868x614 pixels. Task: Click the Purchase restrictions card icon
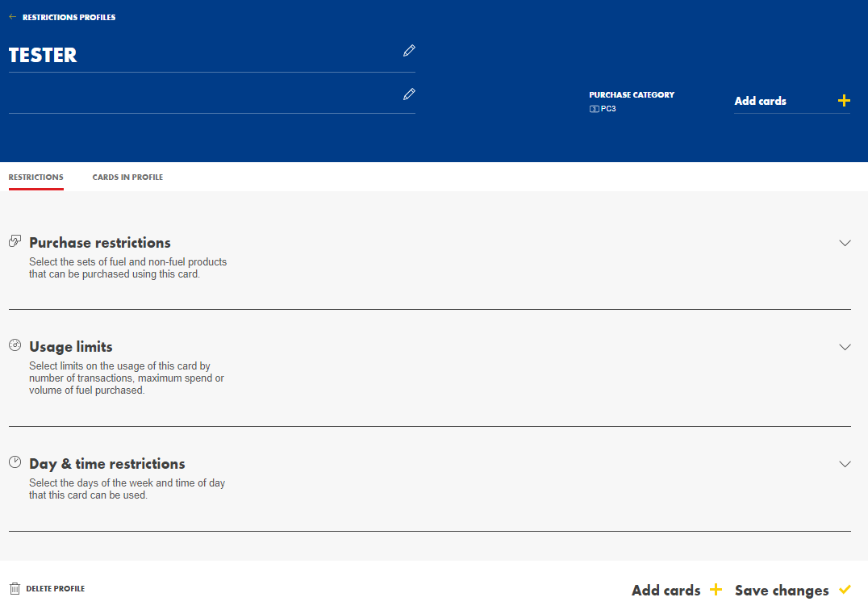(15, 241)
